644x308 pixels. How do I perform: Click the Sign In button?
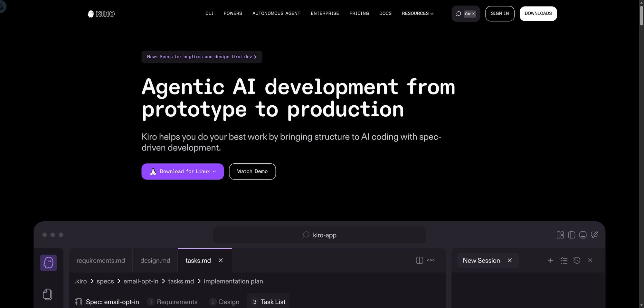[500, 14]
